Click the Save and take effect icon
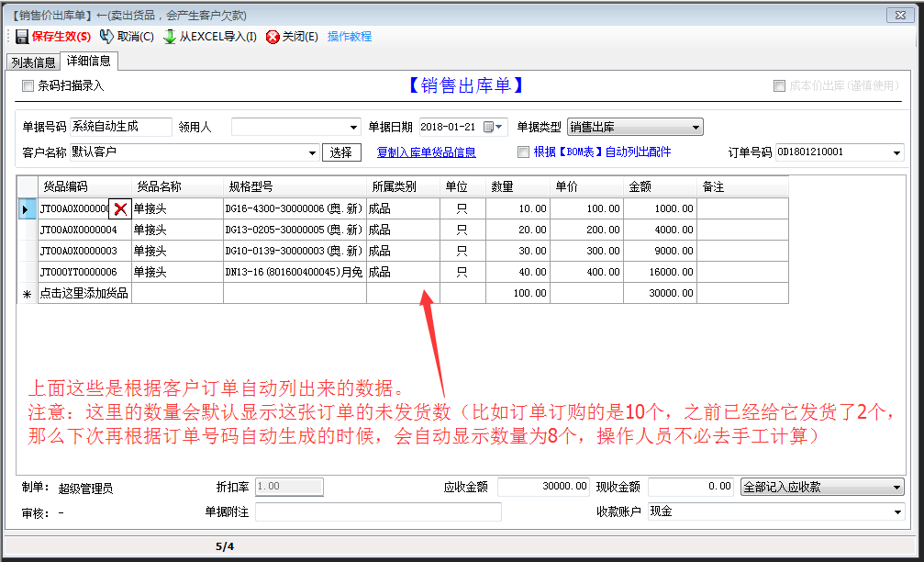Image resolution: width=924 pixels, height=562 pixels. coord(21,37)
